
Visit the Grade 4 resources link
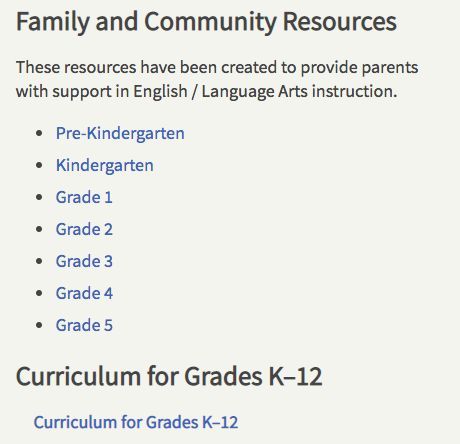pyautogui.click(x=84, y=293)
